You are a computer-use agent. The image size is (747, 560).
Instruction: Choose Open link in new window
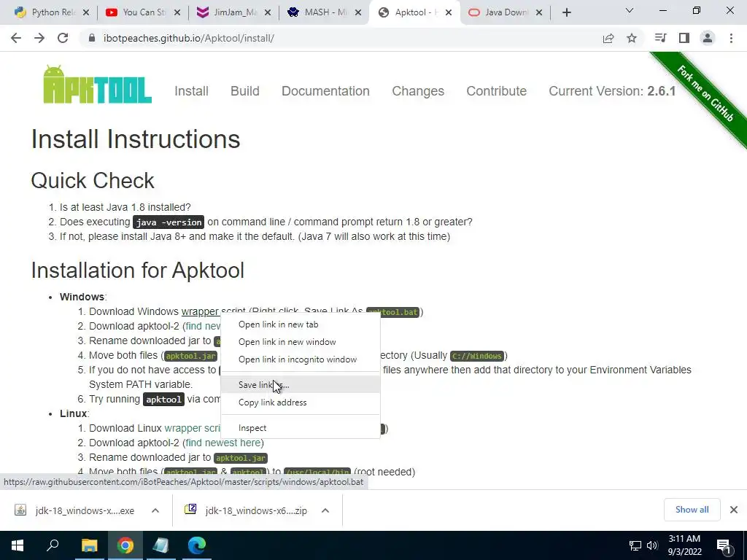[x=300, y=342]
